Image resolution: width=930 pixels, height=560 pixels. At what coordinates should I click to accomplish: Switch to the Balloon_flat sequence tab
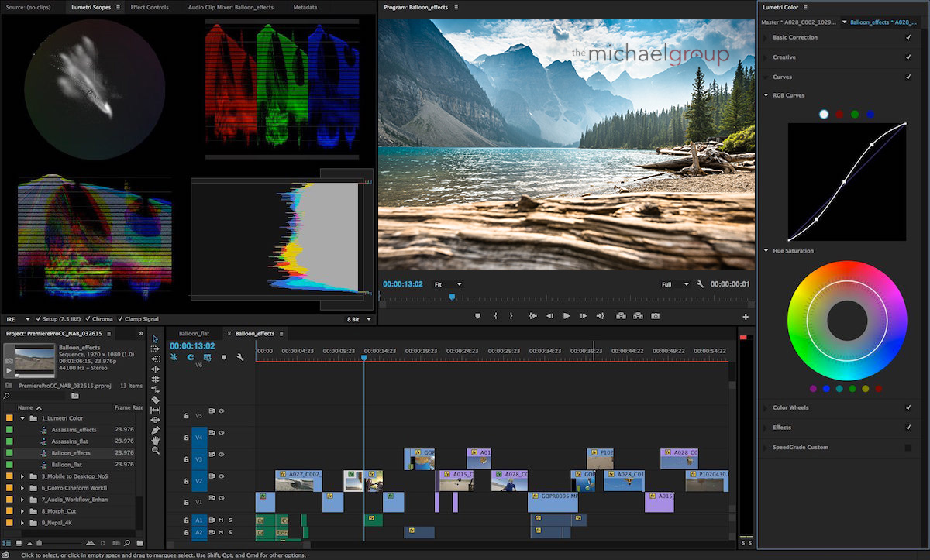(x=194, y=333)
